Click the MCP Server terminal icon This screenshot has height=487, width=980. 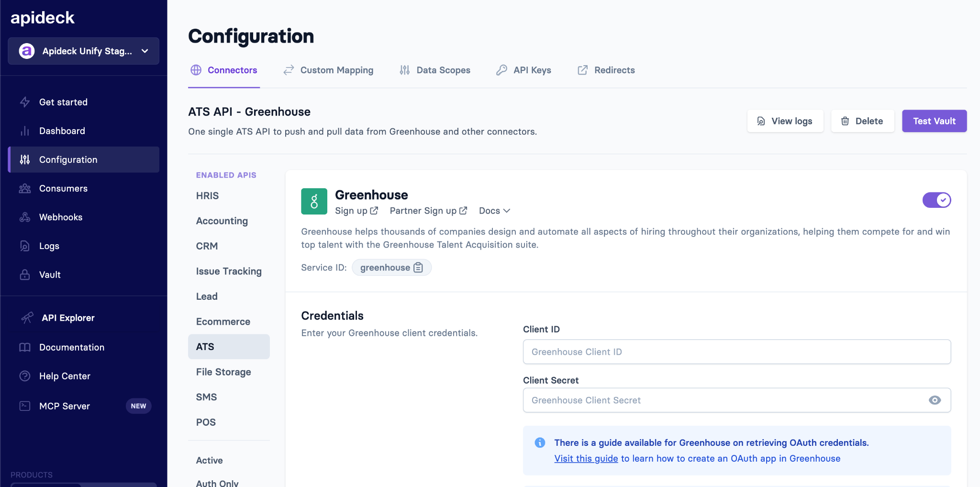pos(25,406)
